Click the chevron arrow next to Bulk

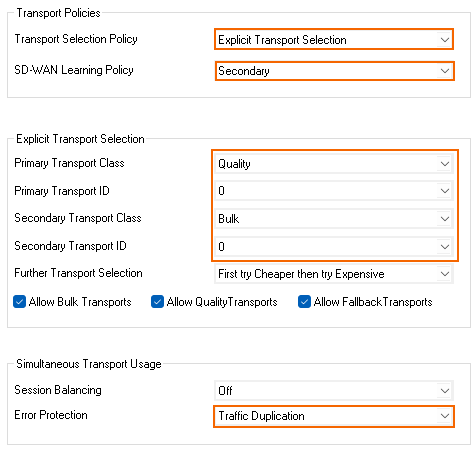point(445,219)
